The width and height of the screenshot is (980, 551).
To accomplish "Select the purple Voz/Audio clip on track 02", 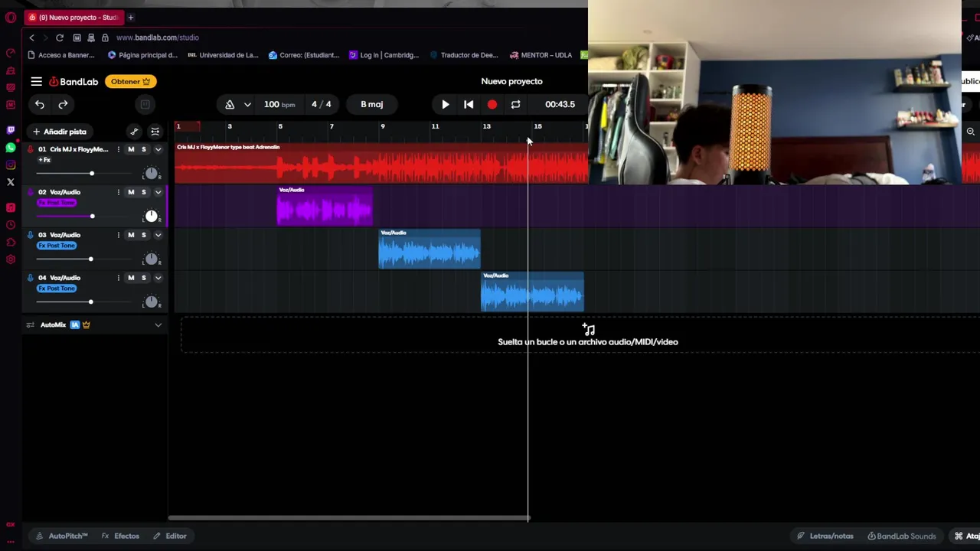I will point(325,206).
